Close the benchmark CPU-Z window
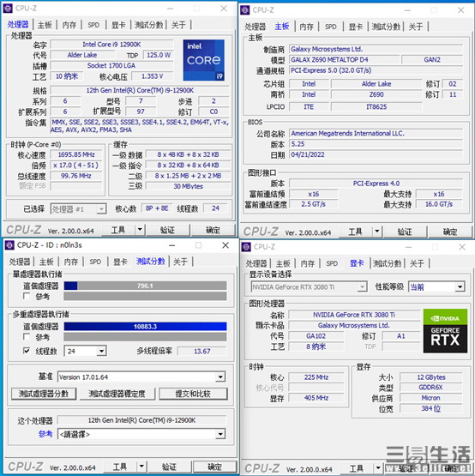This screenshot has width=475, height=476. click(x=225, y=245)
